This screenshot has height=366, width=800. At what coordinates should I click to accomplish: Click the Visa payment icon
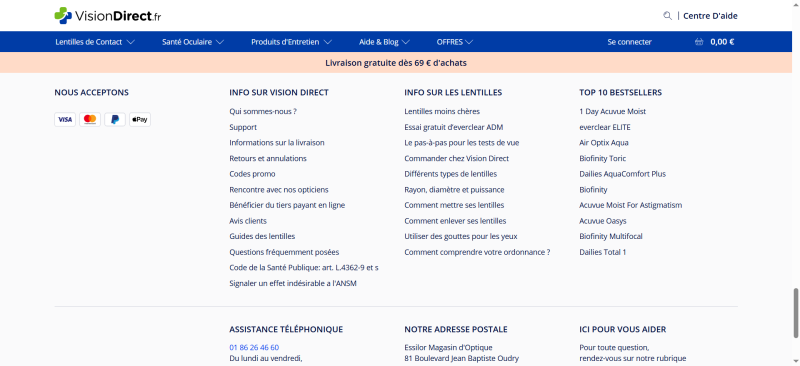[65, 119]
